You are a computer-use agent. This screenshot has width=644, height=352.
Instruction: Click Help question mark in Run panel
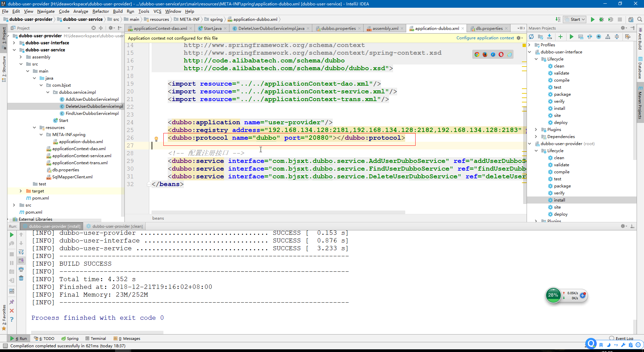click(x=12, y=319)
